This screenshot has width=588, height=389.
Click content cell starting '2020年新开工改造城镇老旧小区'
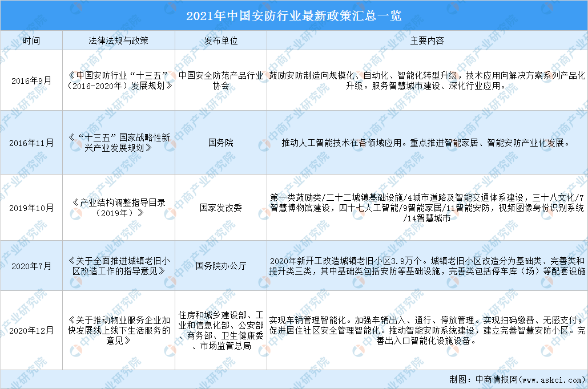point(427,266)
